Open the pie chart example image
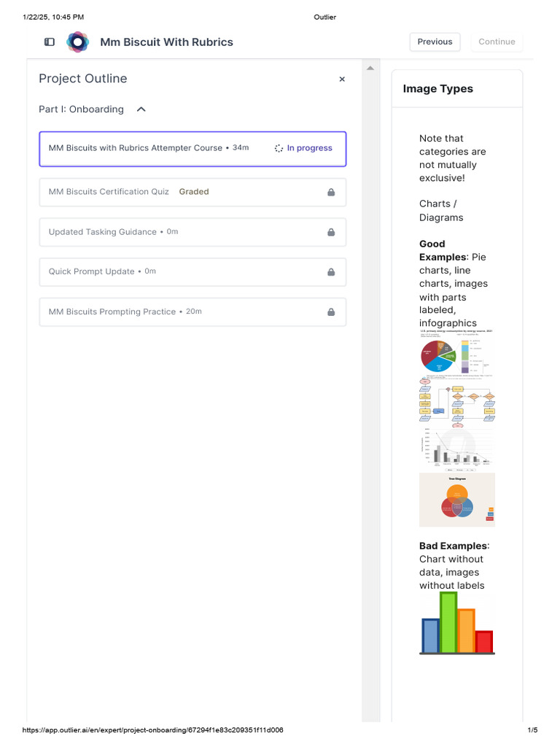 (456, 354)
